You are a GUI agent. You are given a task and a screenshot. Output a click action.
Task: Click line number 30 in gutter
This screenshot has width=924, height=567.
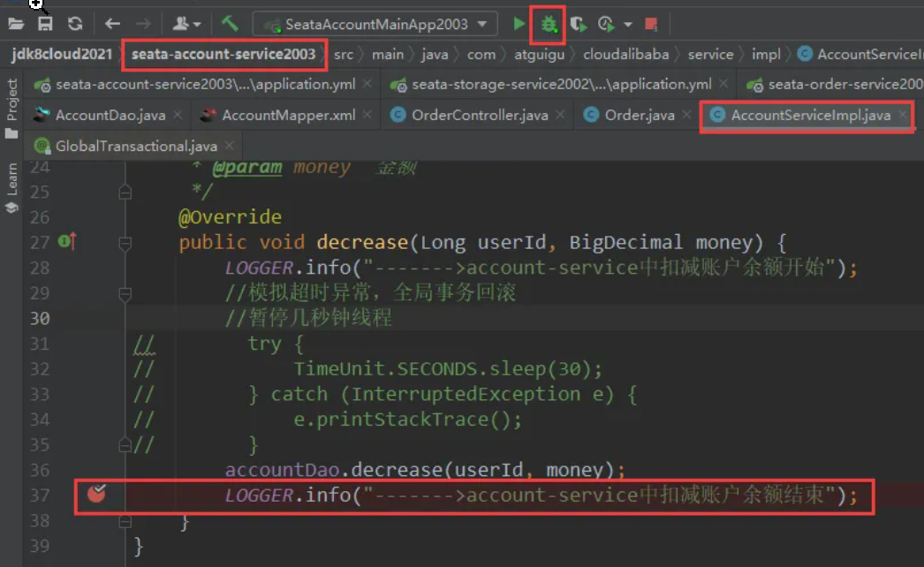pyautogui.click(x=40, y=318)
